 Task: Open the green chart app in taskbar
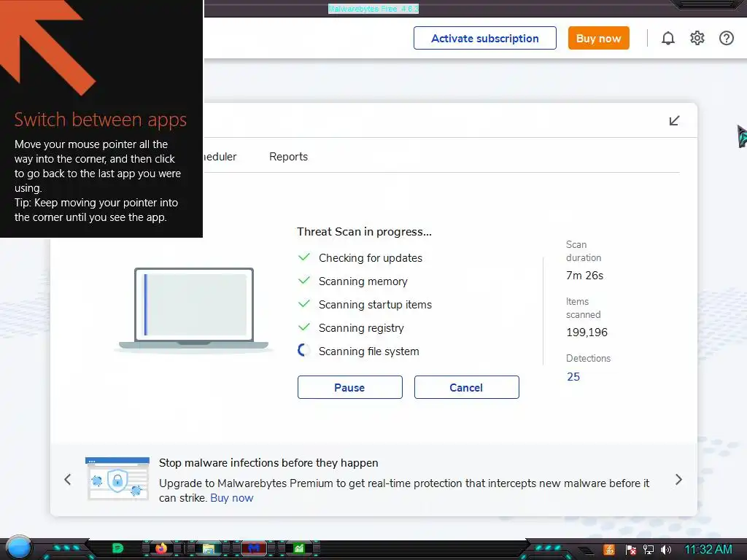(298, 548)
